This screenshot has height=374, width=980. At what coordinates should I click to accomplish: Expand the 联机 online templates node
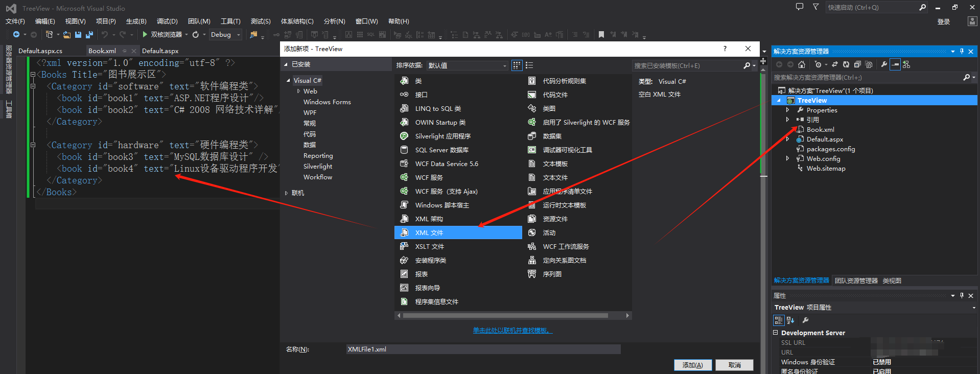tap(286, 193)
